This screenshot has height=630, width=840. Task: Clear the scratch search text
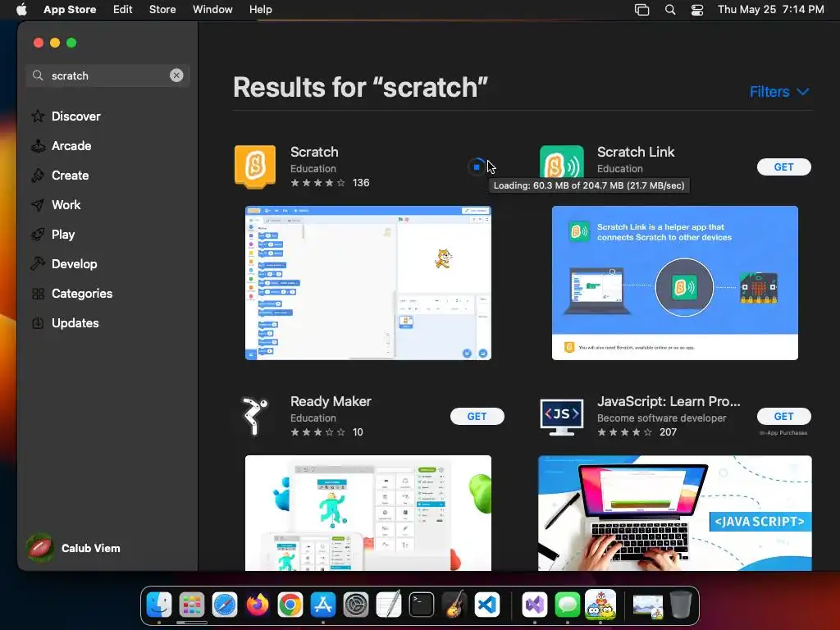pos(176,75)
